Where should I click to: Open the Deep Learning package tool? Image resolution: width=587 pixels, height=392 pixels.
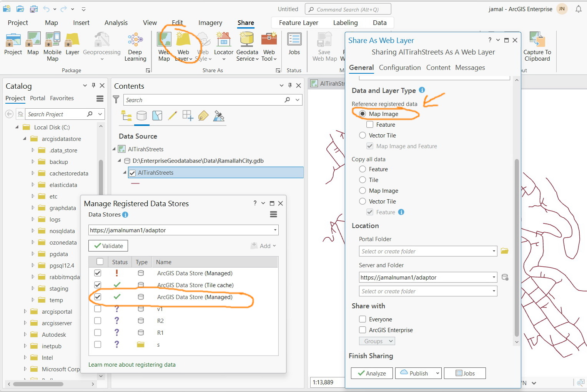click(x=135, y=46)
